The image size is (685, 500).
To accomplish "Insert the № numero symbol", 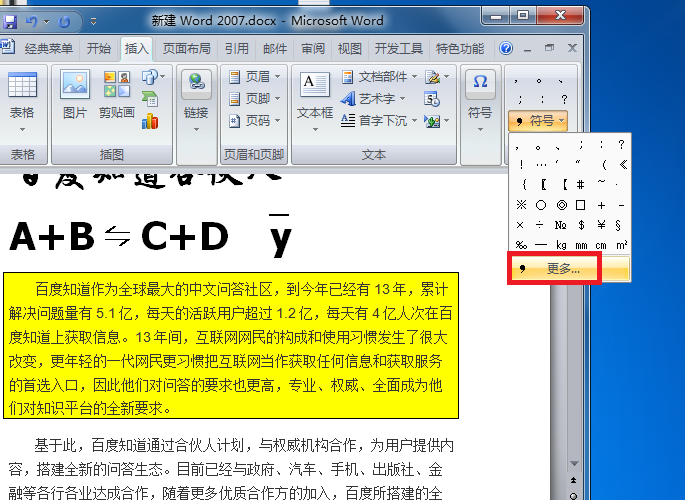I will click(x=560, y=225).
